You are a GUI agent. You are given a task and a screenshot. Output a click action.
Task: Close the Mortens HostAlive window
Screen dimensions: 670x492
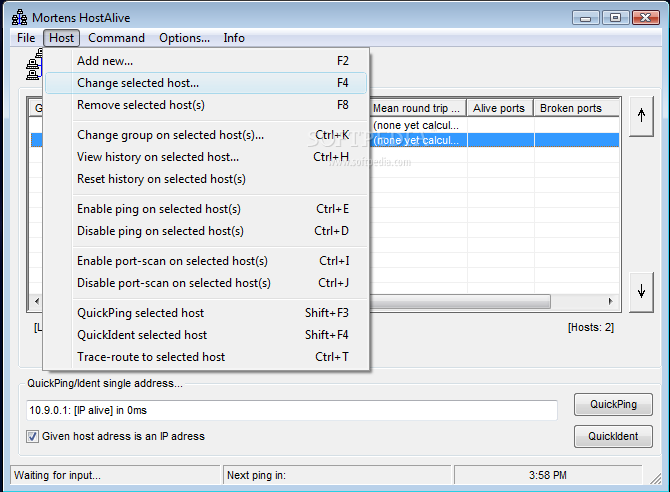(646, 18)
